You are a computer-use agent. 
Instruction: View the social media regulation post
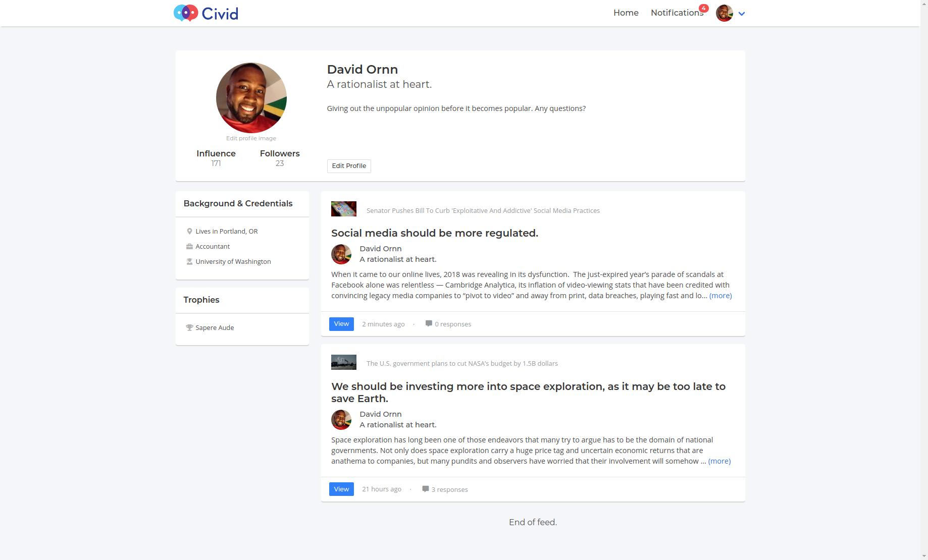(x=341, y=324)
